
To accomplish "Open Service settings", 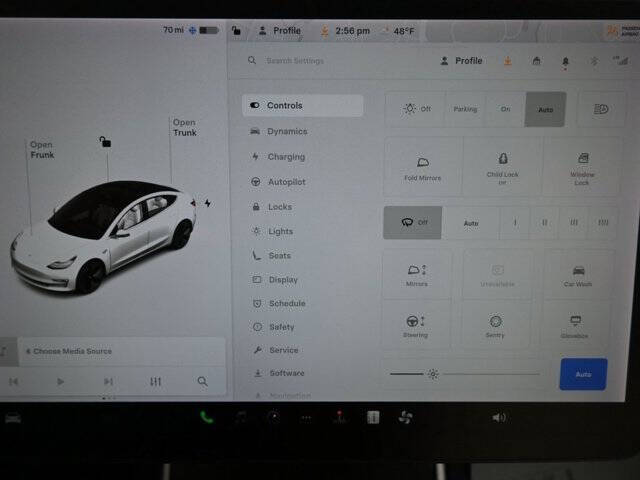I will tap(276, 350).
